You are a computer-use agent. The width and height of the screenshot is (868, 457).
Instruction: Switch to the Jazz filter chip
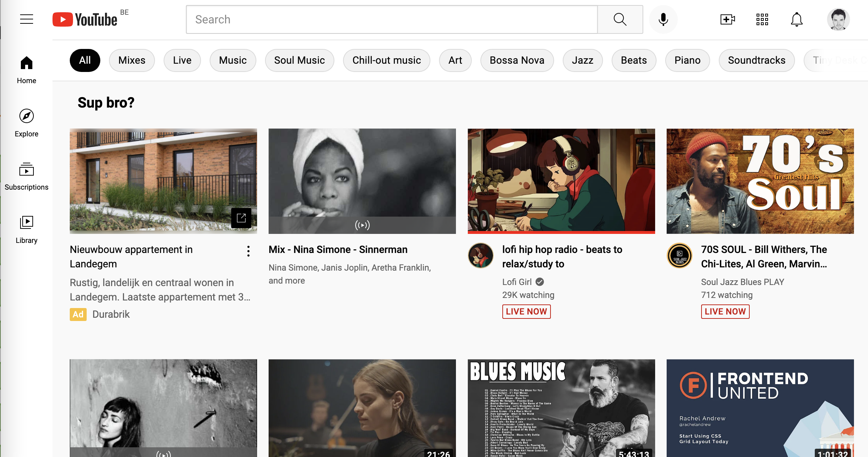[x=582, y=60]
